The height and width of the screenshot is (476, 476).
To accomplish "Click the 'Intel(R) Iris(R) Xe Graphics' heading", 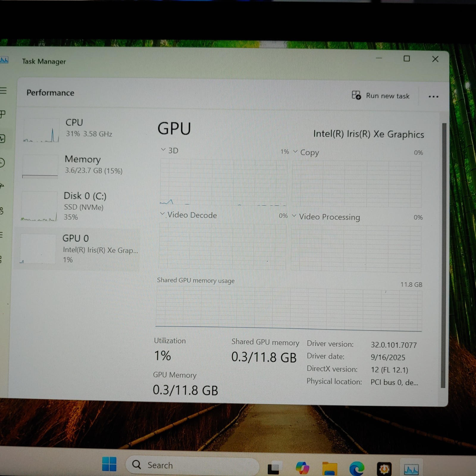I will click(x=369, y=134).
